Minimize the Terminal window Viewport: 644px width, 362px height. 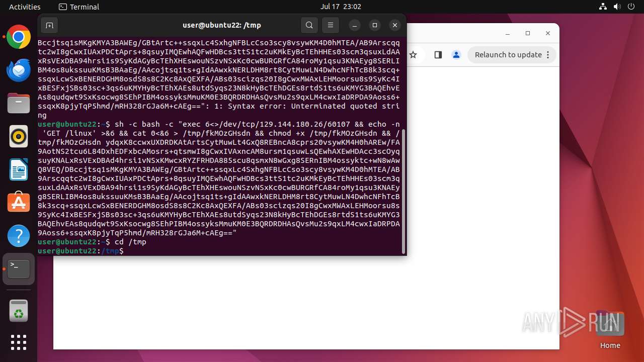(355, 25)
